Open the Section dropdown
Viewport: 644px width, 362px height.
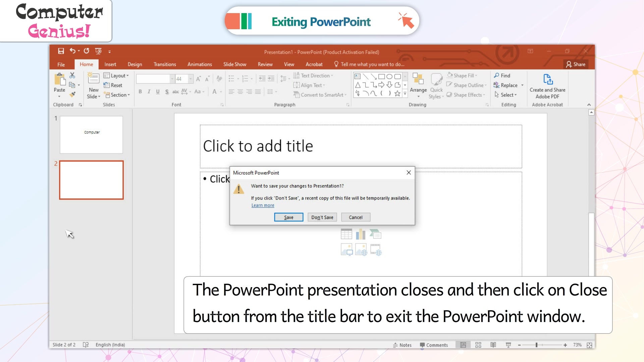[x=117, y=95]
